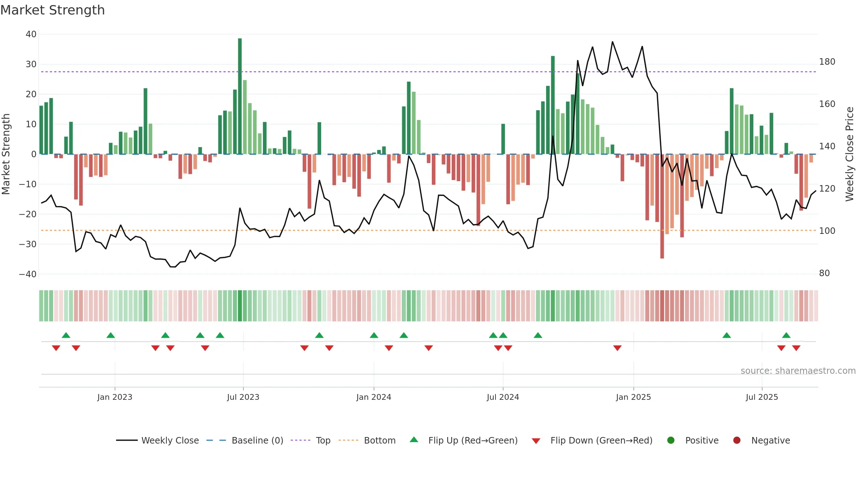Click the red Negative dot in legend

click(737, 440)
